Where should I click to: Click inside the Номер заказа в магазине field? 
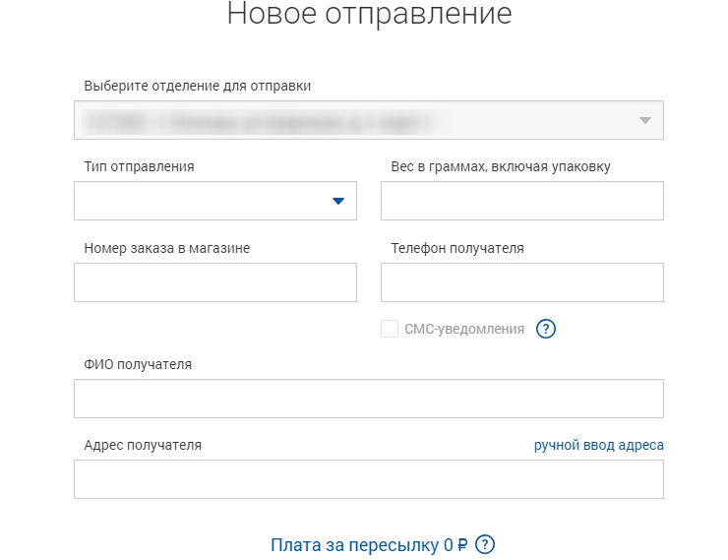pos(214,282)
